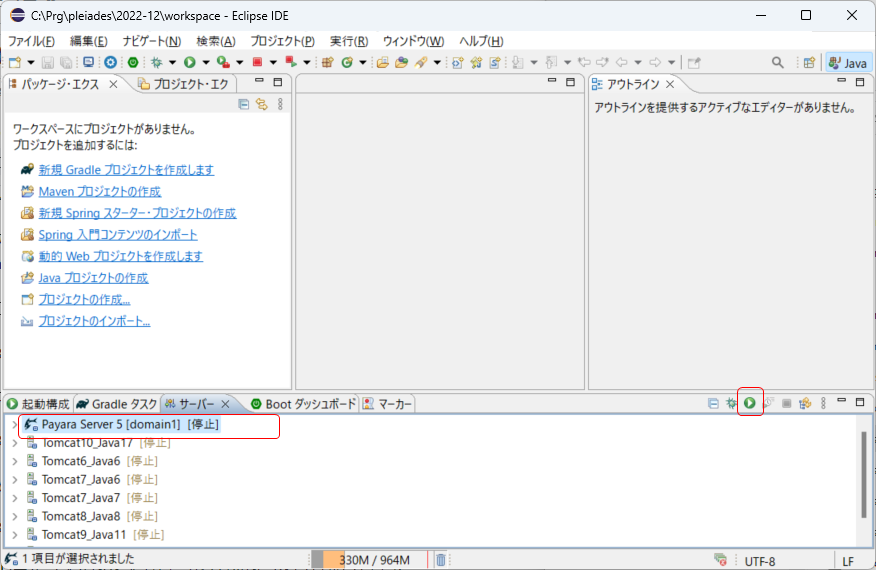This screenshot has height=570, width=876.
Task: Open the 編集(E) menu
Action: pos(88,41)
